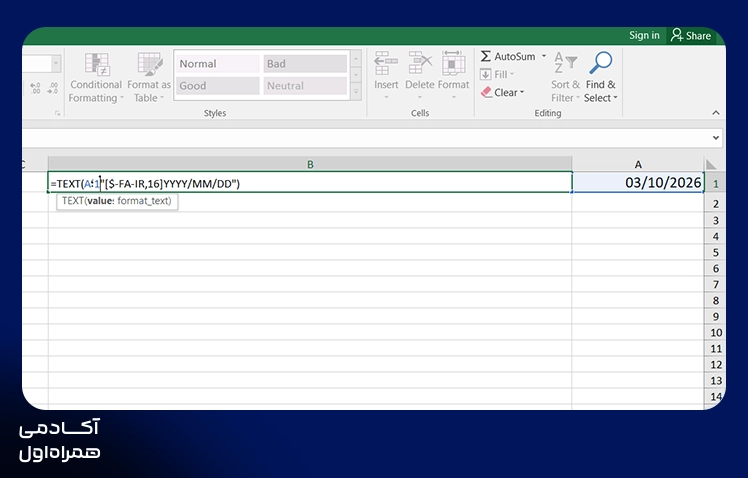The height and width of the screenshot is (478, 748).
Task: Click the Share button
Action: click(691, 35)
